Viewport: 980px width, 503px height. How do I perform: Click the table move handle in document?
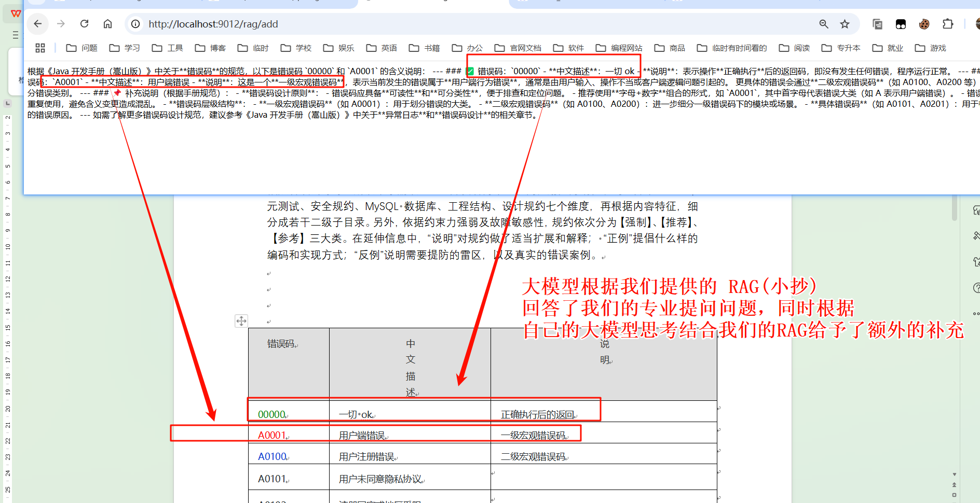coord(241,321)
